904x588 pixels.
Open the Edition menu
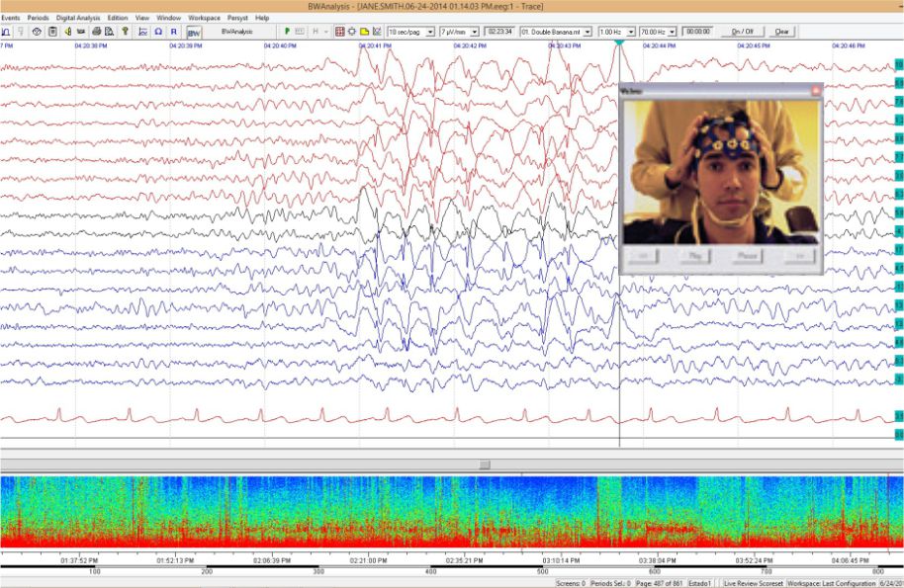point(118,18)
